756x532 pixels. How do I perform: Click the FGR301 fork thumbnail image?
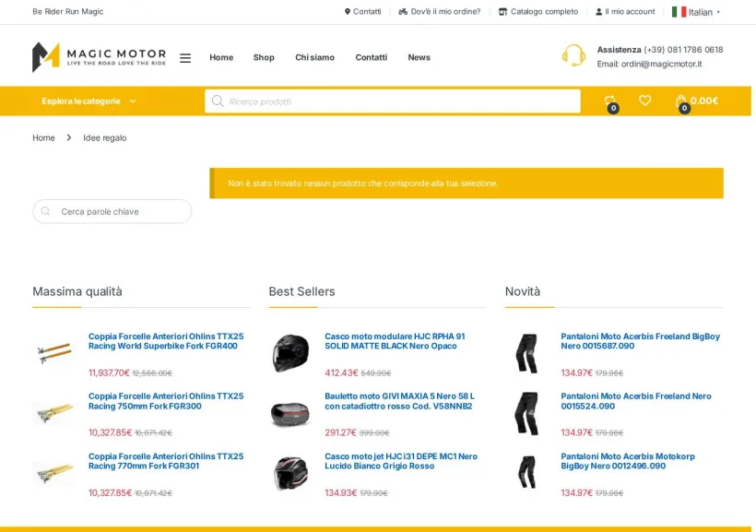tap(54, 473)
